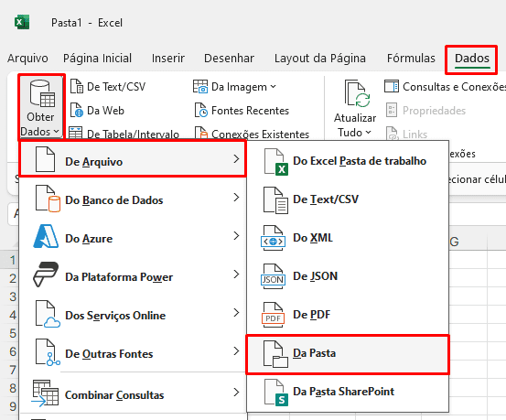This screenshot has width=506, height=420.
Task: Choose Do XML in the submenu
Action: tap(348, 238)
